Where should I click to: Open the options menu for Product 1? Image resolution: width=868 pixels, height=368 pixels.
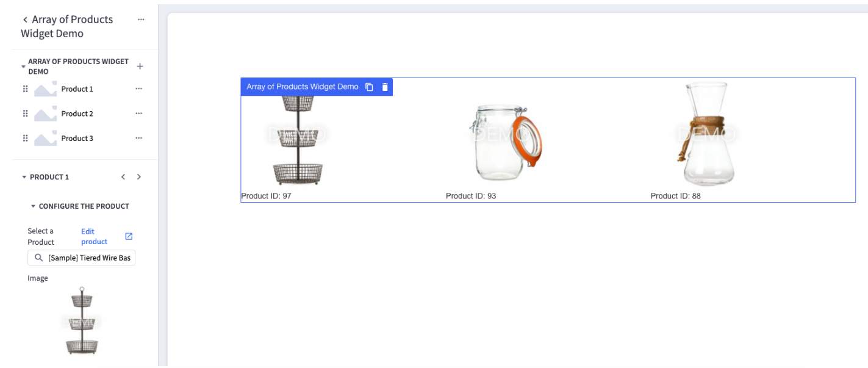pos(140,88)
